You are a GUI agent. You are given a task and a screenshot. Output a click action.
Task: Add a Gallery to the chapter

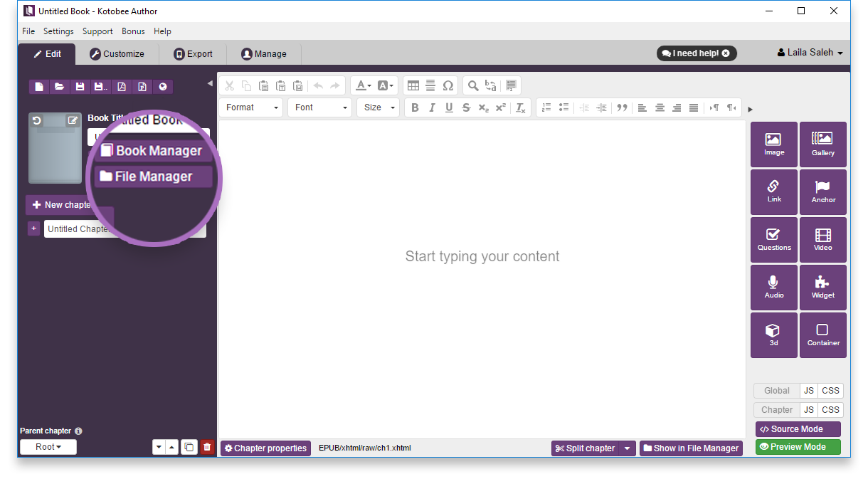822,144
